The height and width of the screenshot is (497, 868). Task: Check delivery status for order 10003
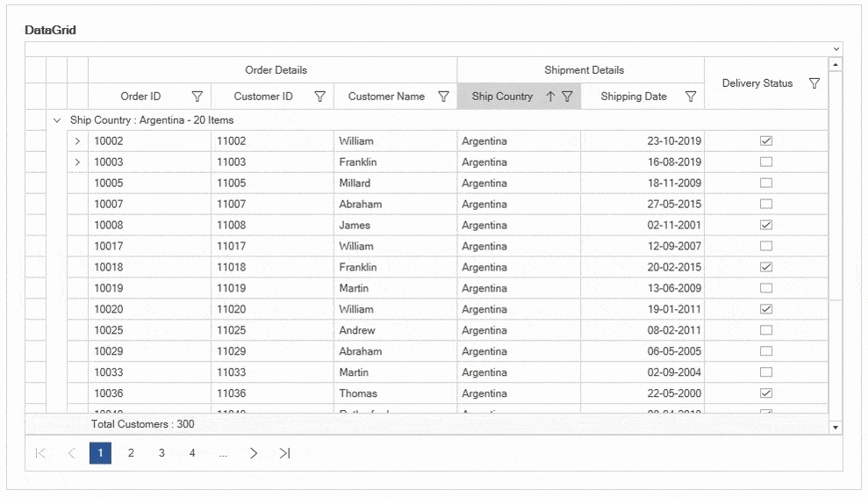point(766,162)
